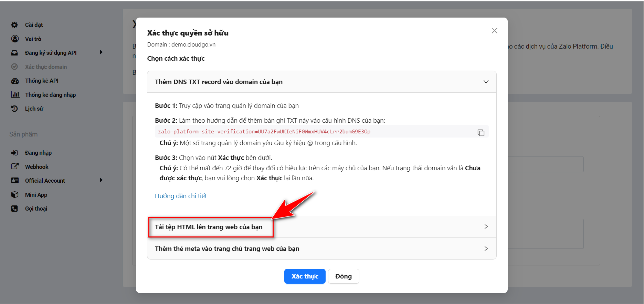Viewport: 644px width, 304px height.
Task: Click the Gọi thoại phone icon
Action: (14, 209)
